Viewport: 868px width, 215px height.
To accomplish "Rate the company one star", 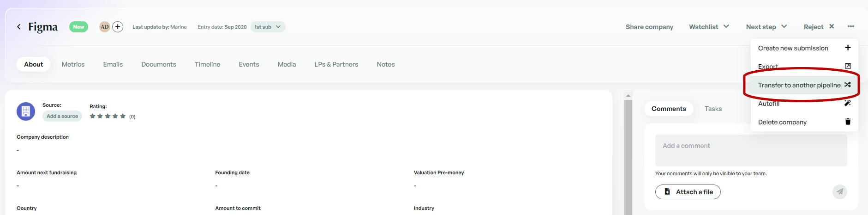I will [x=92, y=116].
